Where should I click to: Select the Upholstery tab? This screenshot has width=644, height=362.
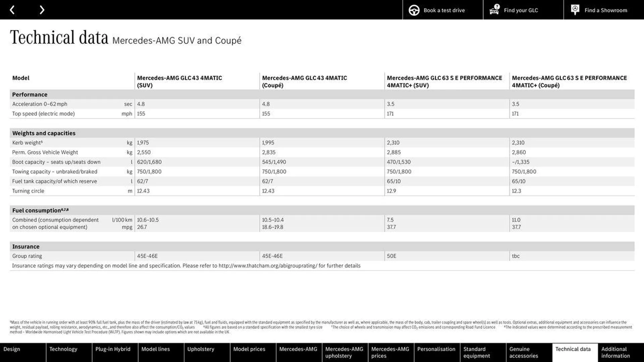[x=207, y=352]
